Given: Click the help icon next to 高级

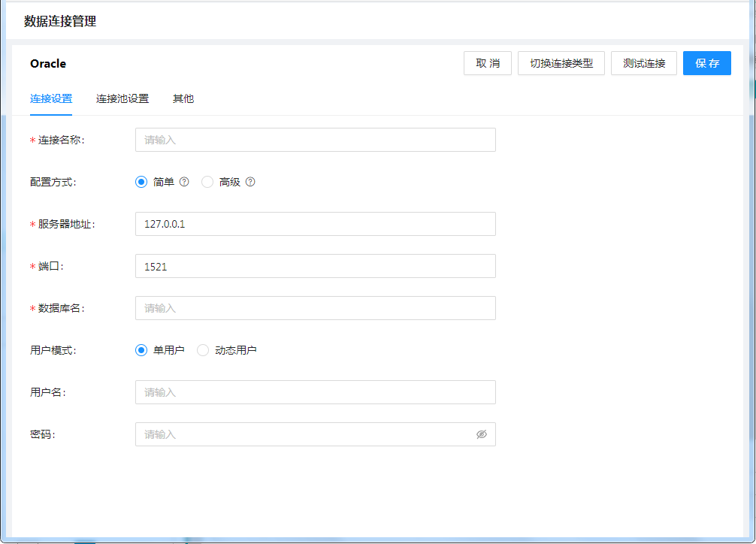Looking at the screenshot, I should pos(250,182).
